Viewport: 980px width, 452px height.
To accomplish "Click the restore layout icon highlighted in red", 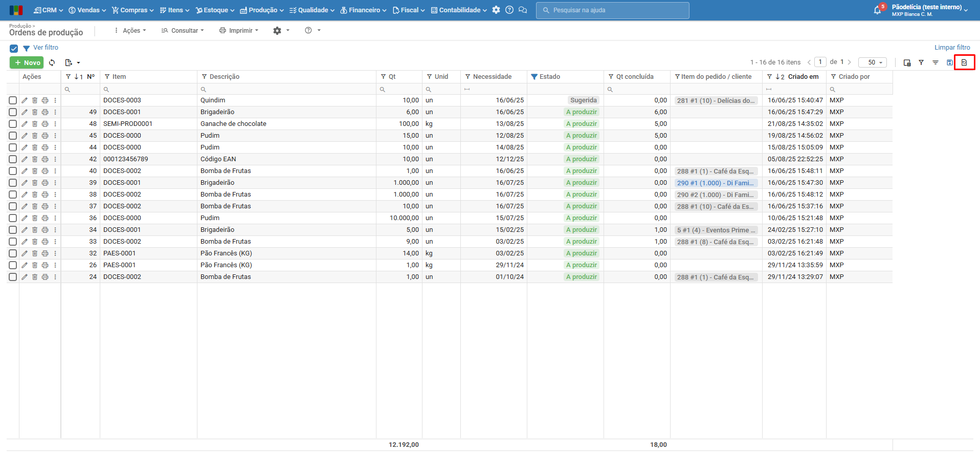I will [964, 62].
